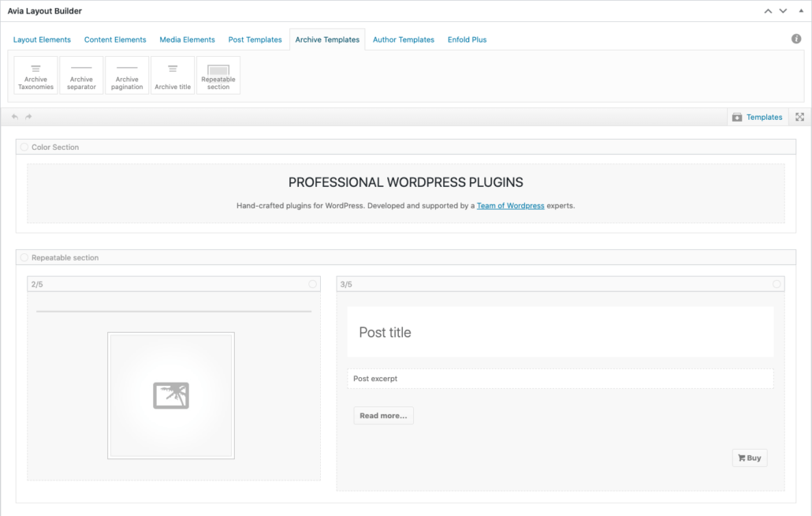Switch to Layout Elements tab
This screenshot has width=812, height=516.
tap(42, 39)
